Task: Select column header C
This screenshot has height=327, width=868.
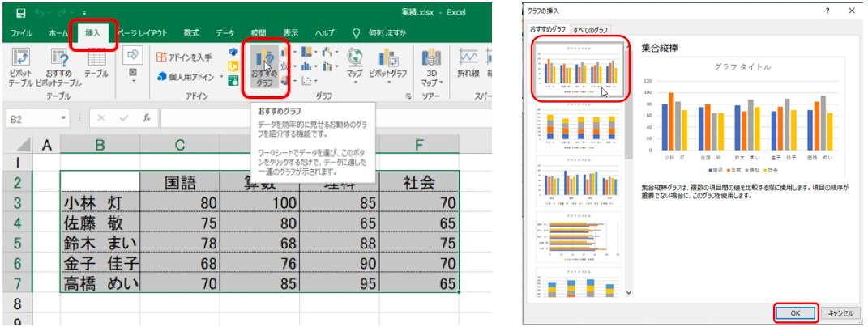Action: (x=180, y=145)
